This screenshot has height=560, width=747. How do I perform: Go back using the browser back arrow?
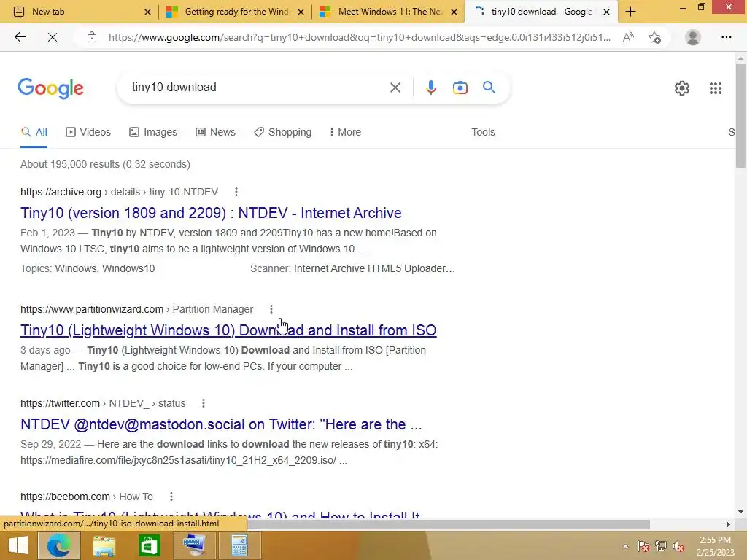[20, 37]
